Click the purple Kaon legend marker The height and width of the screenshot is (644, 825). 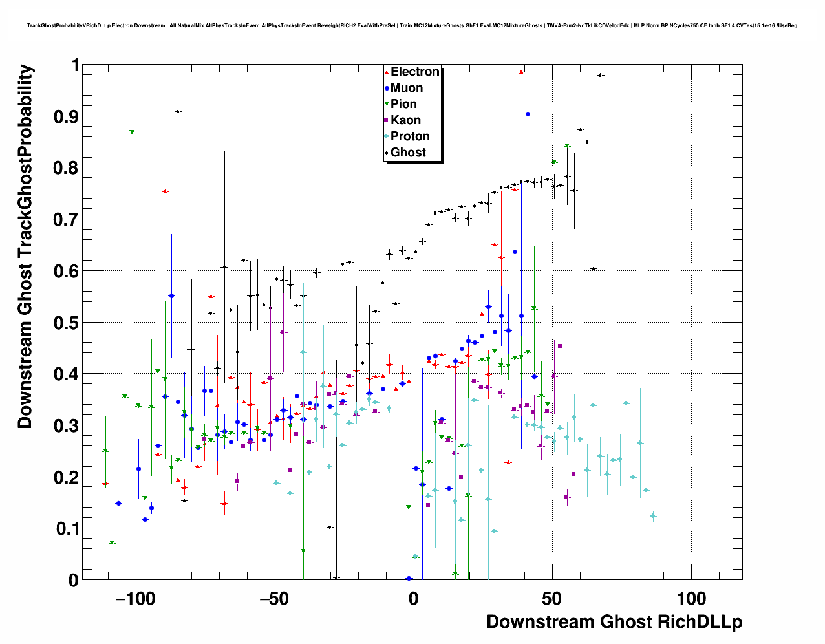[387, 120]
